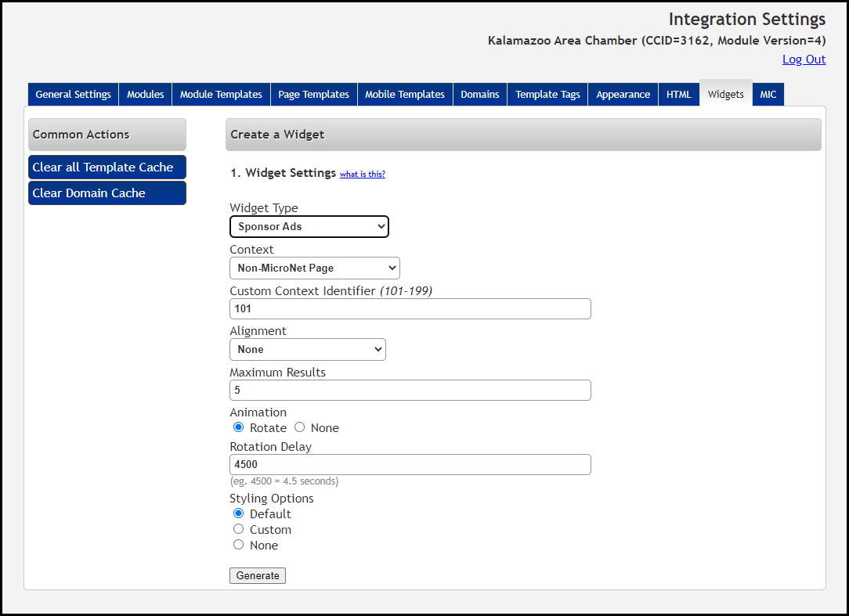
Task: Focus the Maximum Results input field
Action: [410, 390]
